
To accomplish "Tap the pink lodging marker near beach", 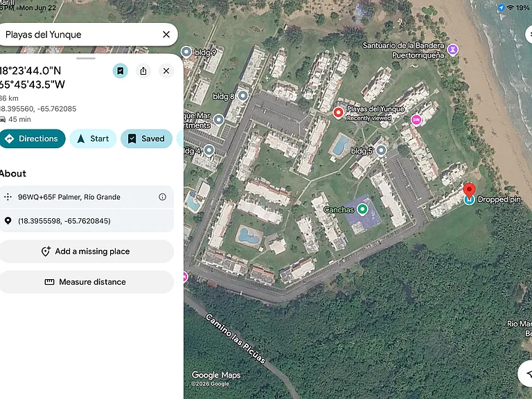I will (416, 119).
